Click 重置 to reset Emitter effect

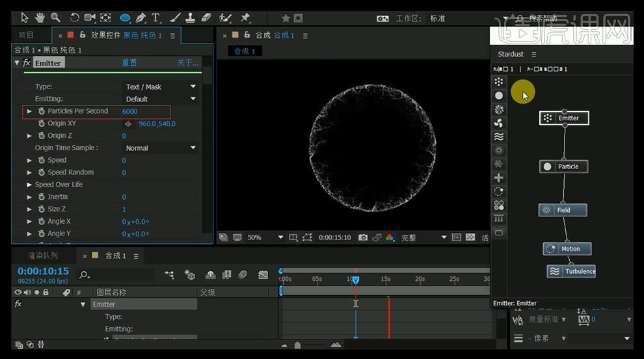coord(129,63)
